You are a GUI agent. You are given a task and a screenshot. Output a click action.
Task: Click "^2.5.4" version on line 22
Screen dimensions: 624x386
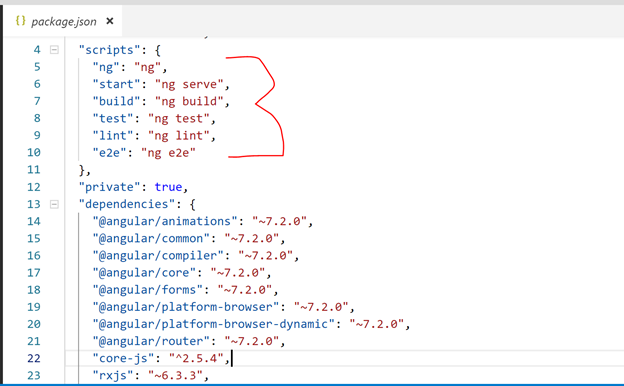pos(196,358)
